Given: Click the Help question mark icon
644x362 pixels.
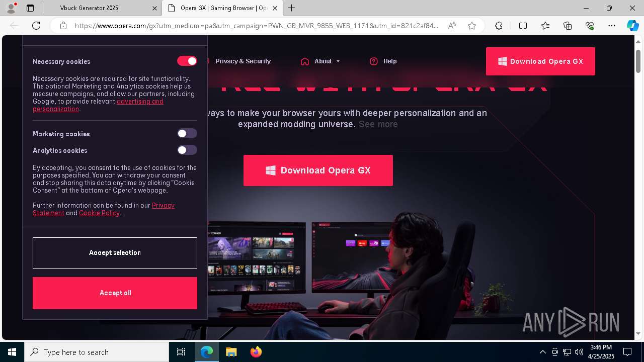Looking at the screenshot, I should 373,61.
